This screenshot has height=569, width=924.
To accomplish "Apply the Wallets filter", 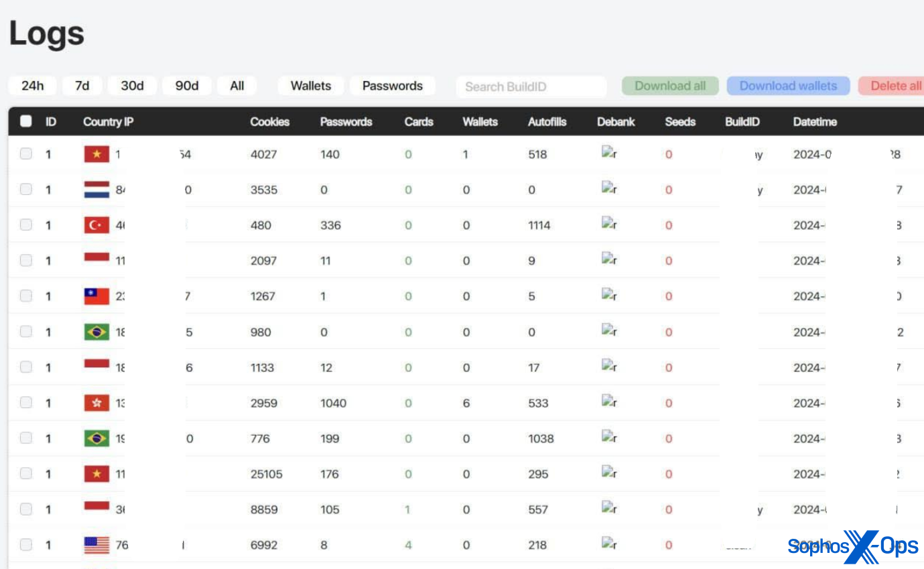I will pyautogui.click(x=311, y=86).
